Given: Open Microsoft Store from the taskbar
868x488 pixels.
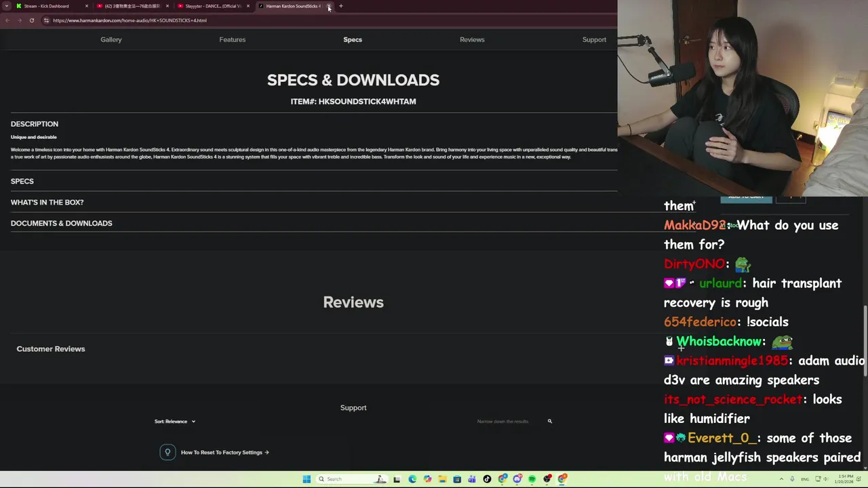Looking at the screenshot, I should (457, 479).
